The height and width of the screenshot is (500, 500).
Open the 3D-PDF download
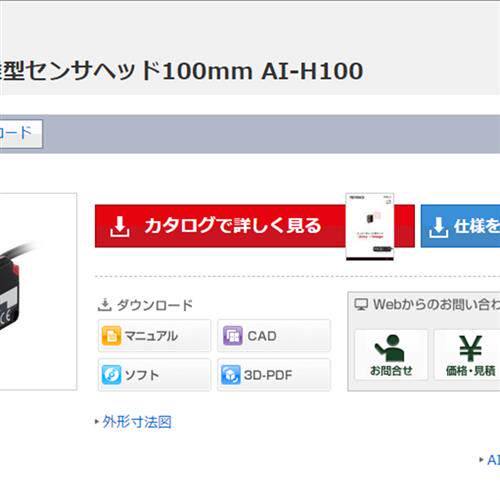(274, 375)
